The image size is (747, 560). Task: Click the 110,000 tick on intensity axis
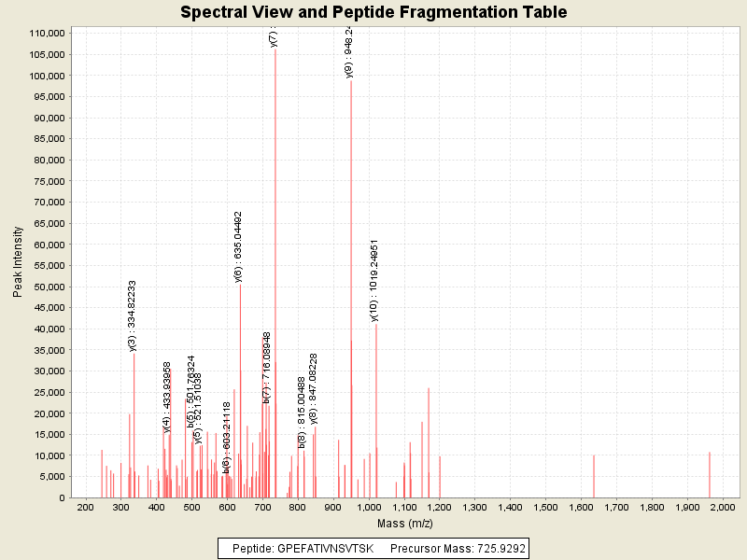click(45, 33)
